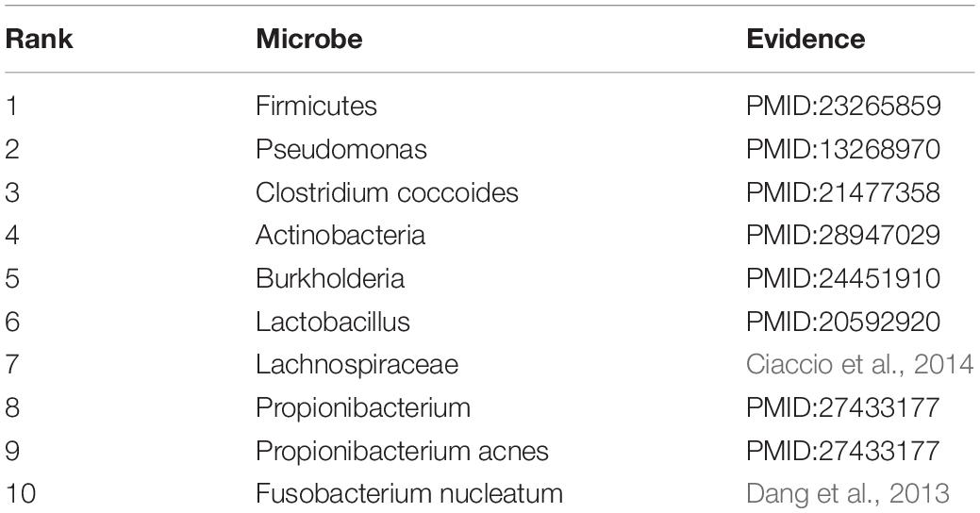Viewport: 980px width, 513px height.
Task: Select Fusobacterium nucleatum in rank 10
Action: click(x=408, y=493)
